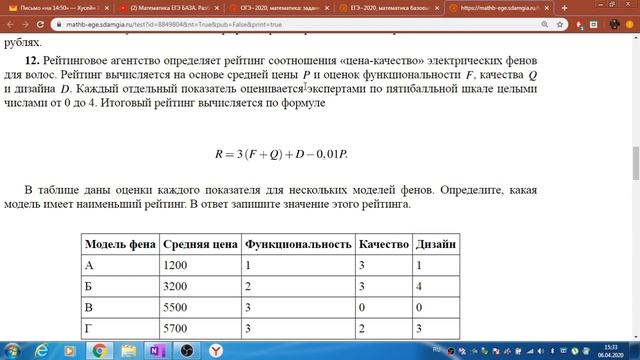This screenshot has width=640, height=360.
Task: Open OneNote from the taskbar
Action: point(158,351)
